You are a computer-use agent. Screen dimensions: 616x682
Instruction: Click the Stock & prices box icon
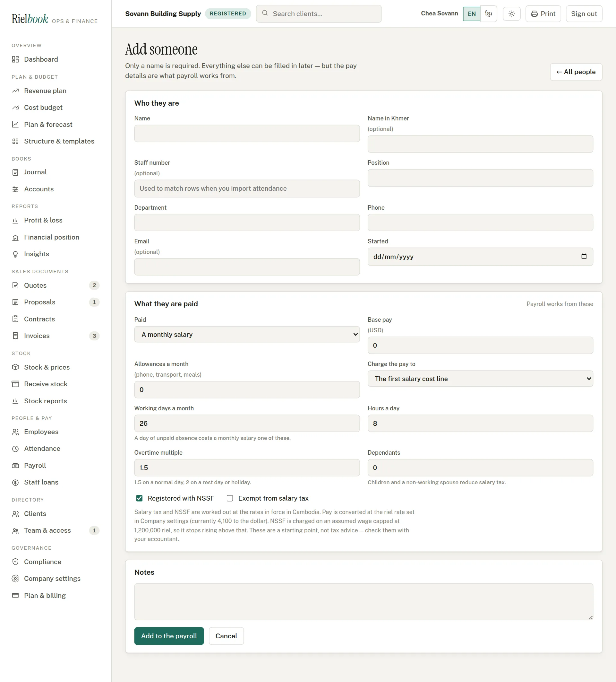click(x=15, y=367)
